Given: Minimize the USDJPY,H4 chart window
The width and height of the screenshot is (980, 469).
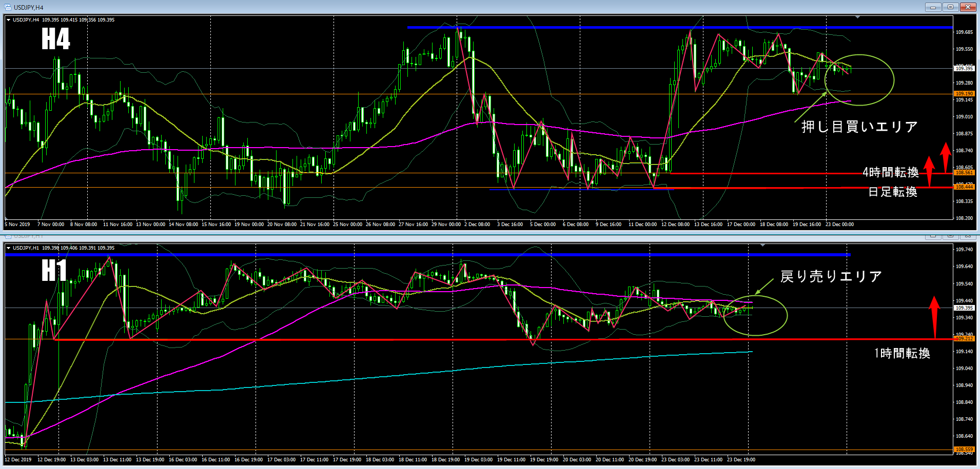Looking at the screenshot, I should [933, 7].
